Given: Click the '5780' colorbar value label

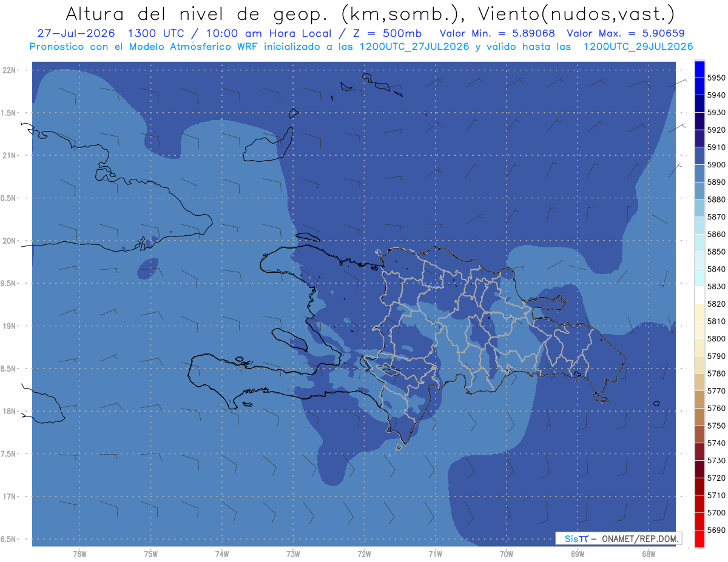Looking at the screenshot, I should click(x=716, y=373).
